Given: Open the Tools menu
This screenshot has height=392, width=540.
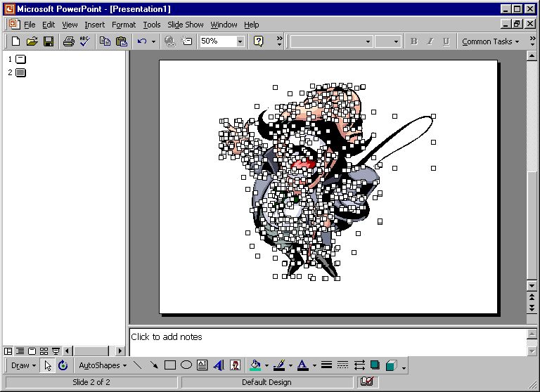Looking at the screenshot, I should pos(152,25).
